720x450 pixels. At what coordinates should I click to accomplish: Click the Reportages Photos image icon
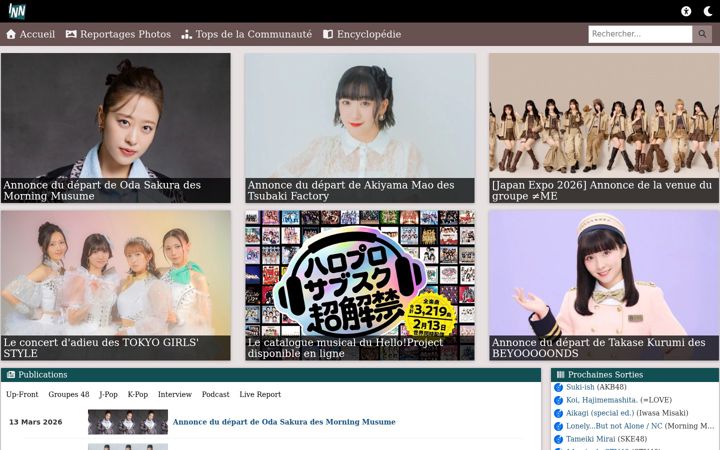71,34
